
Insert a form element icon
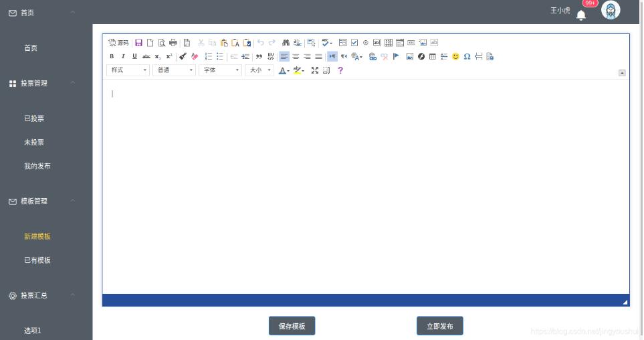343,43
